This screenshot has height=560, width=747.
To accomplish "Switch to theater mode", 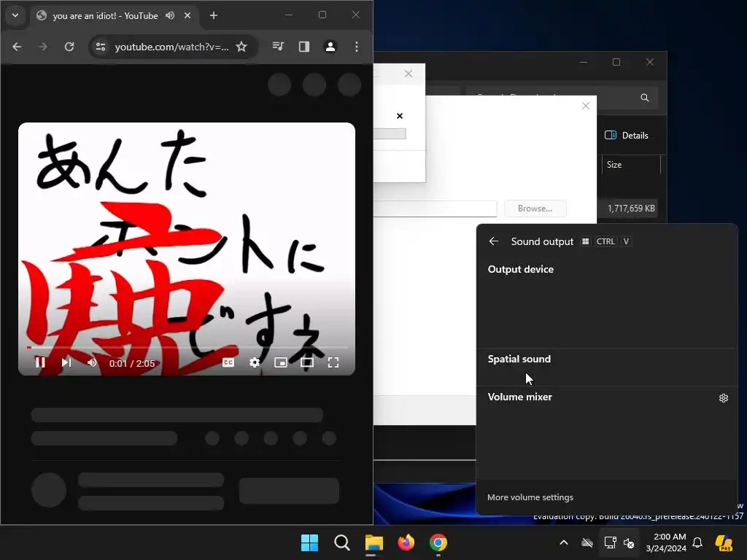I will 307,363.
